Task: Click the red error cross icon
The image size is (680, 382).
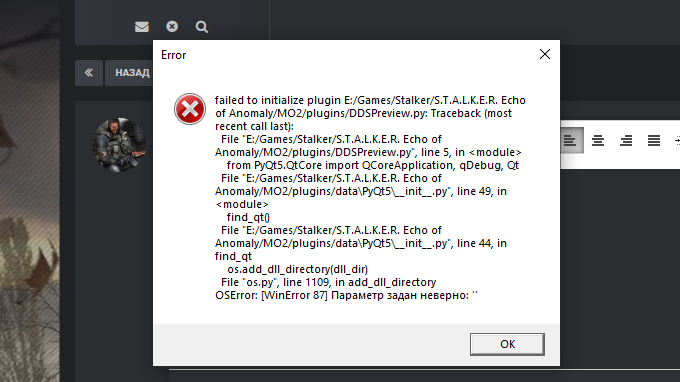Action: (190, 109)
